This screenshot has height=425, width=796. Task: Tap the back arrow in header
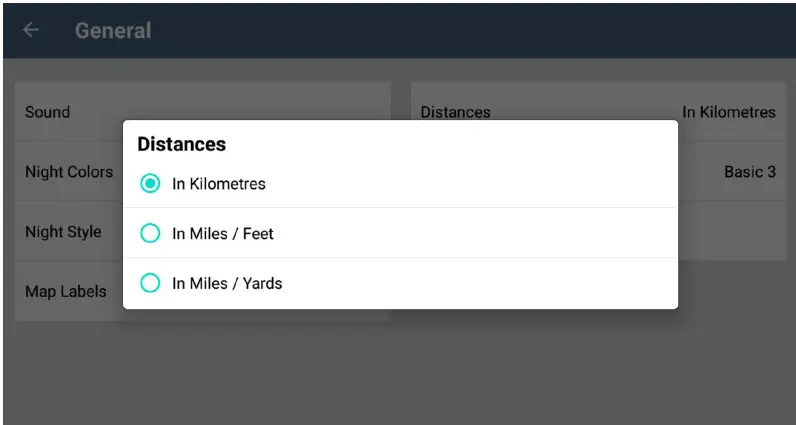coord(31,30)
